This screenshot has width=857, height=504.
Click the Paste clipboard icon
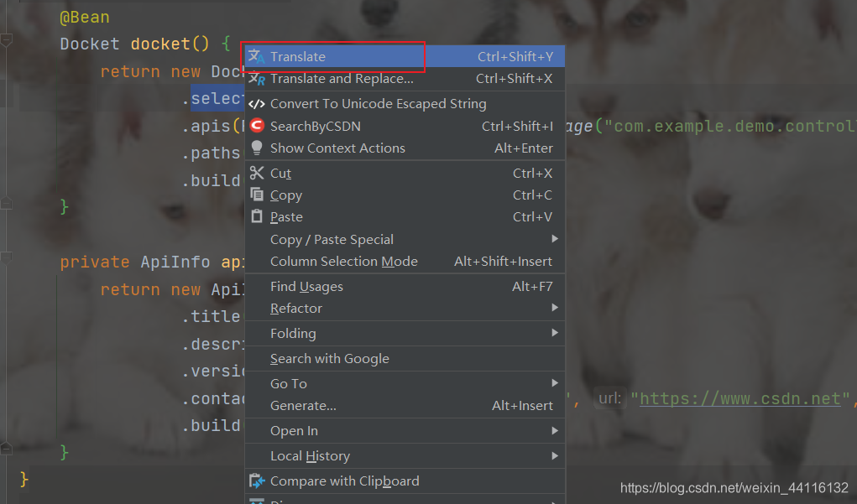(x=256, y=216)
